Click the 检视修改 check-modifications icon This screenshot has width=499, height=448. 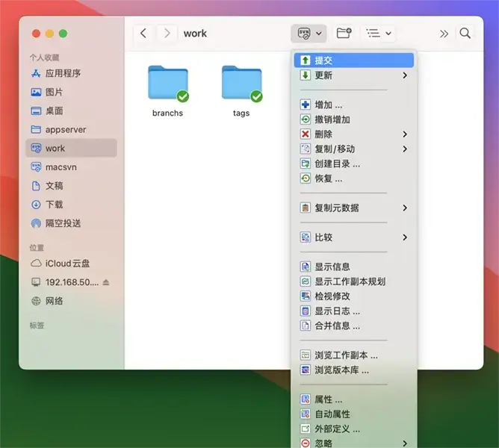(x=306, y=296)
